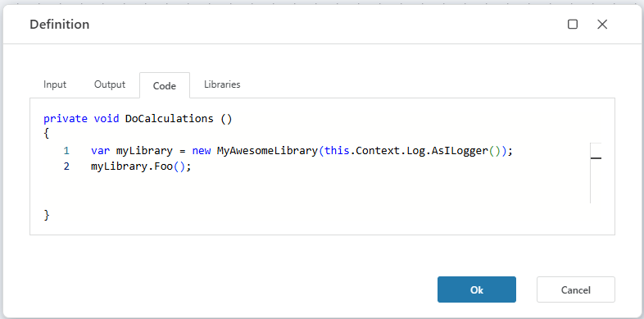644x319 pixels.
Task: Confirm with the Ok button
Action: point(476,289)
